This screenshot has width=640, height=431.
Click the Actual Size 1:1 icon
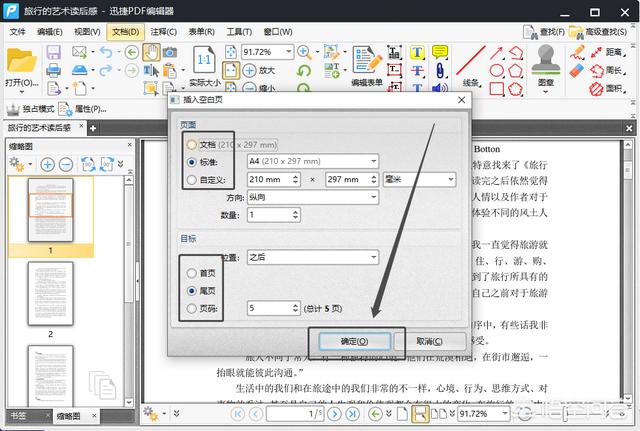(x=204, y=60)
